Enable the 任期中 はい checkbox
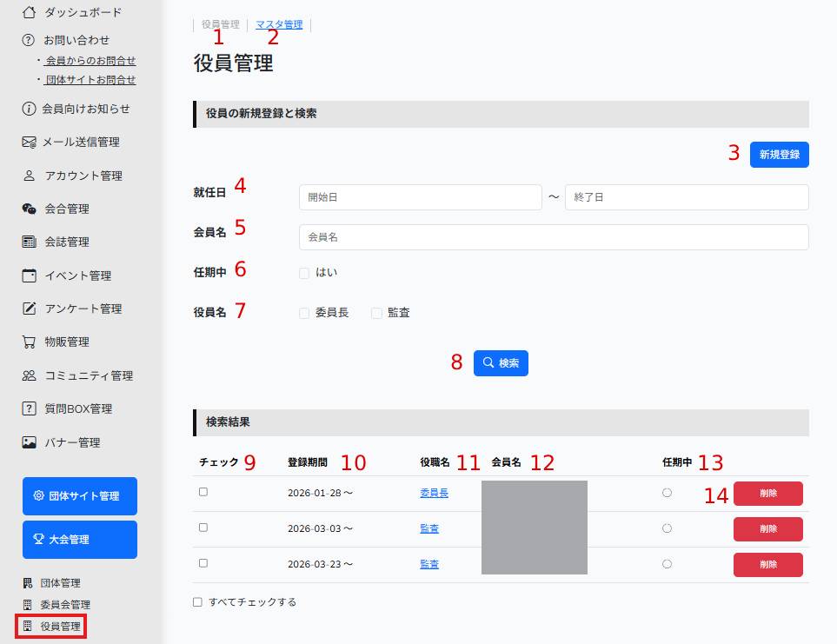Viewport: 837px width, 644px height. pyautogui.click(x=304, y=273)
